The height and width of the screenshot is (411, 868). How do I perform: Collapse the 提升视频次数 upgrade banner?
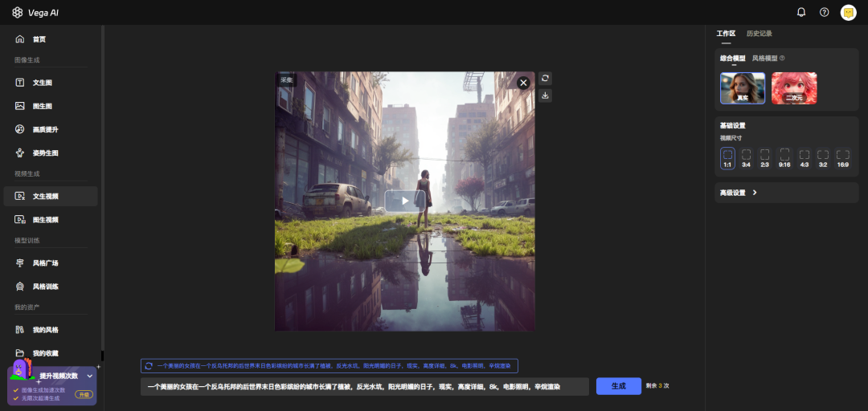tap(90, 376)
